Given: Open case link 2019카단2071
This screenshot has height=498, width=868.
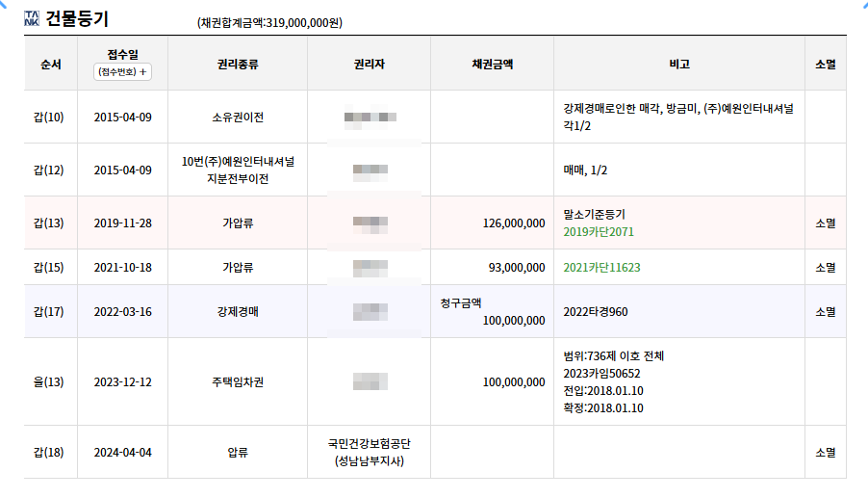Looking at the screenshot, I should click(x=599, y=231).
